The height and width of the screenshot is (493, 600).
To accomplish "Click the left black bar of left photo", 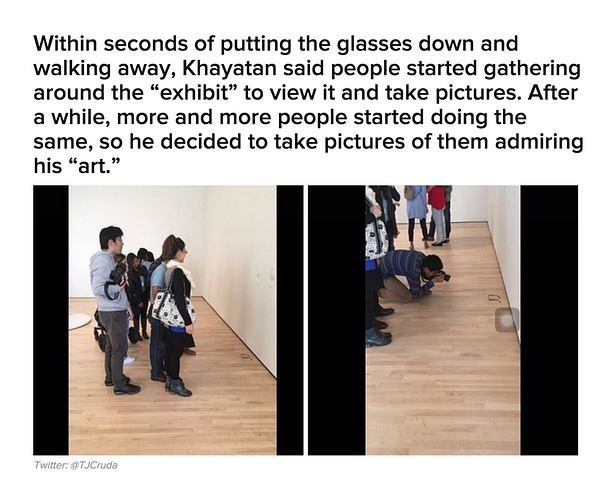I will (50, 320).
